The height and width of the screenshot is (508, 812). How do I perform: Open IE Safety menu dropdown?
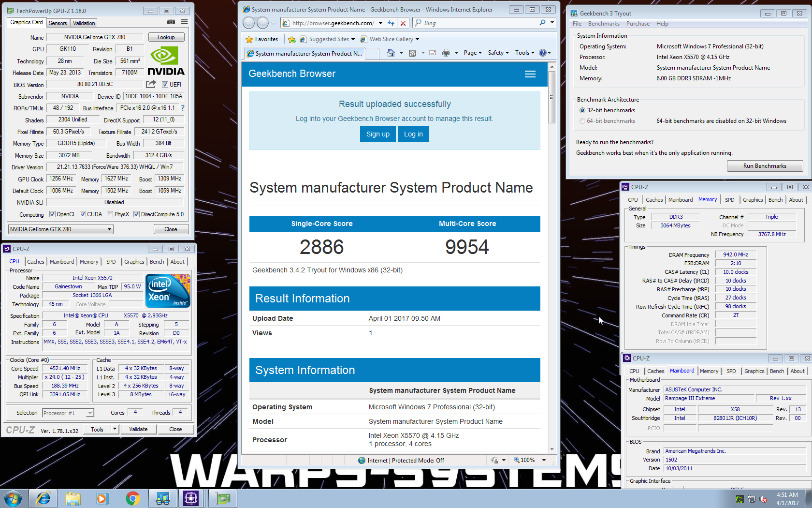click(498, 53)
